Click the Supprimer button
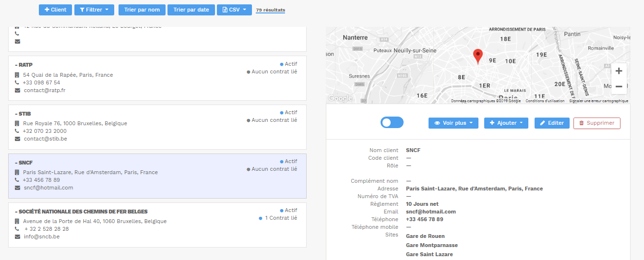 click(x=597, y=123)
